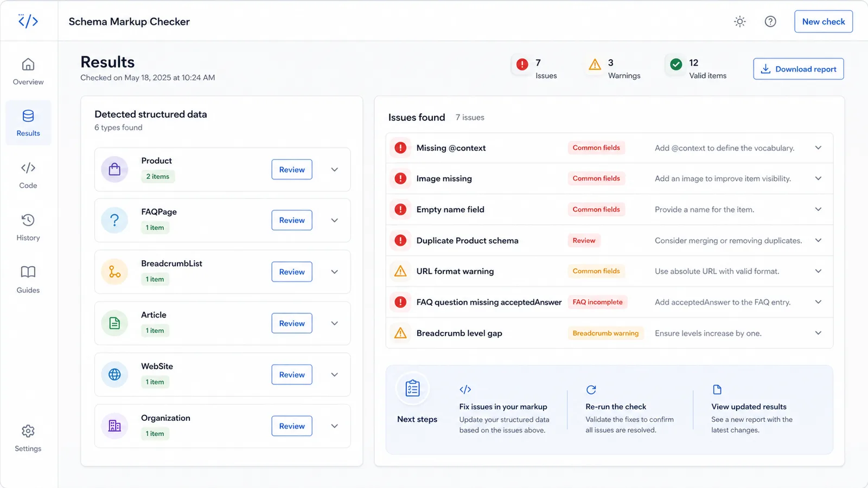Open the Overview sidebar tab
The width and height of the screenshot is (868, 488).
28,71
